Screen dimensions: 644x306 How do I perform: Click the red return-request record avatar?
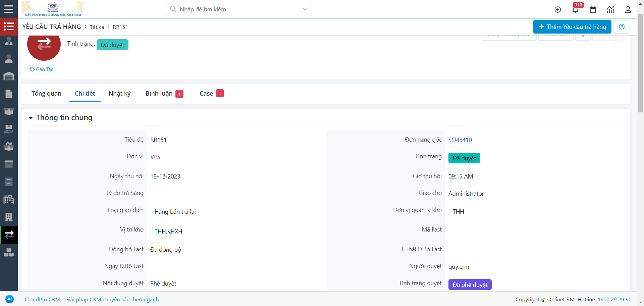tap(44, 44)
